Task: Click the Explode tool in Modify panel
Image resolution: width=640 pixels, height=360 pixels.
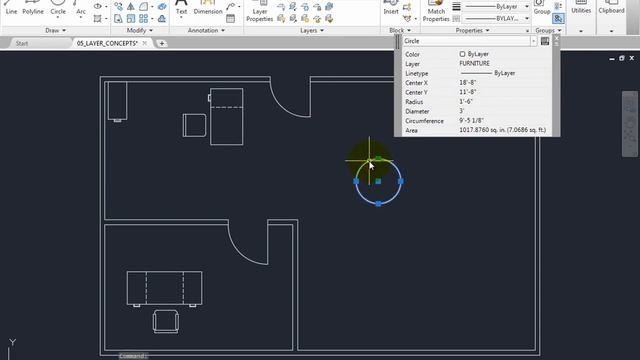Action: [x=162, y=6]
